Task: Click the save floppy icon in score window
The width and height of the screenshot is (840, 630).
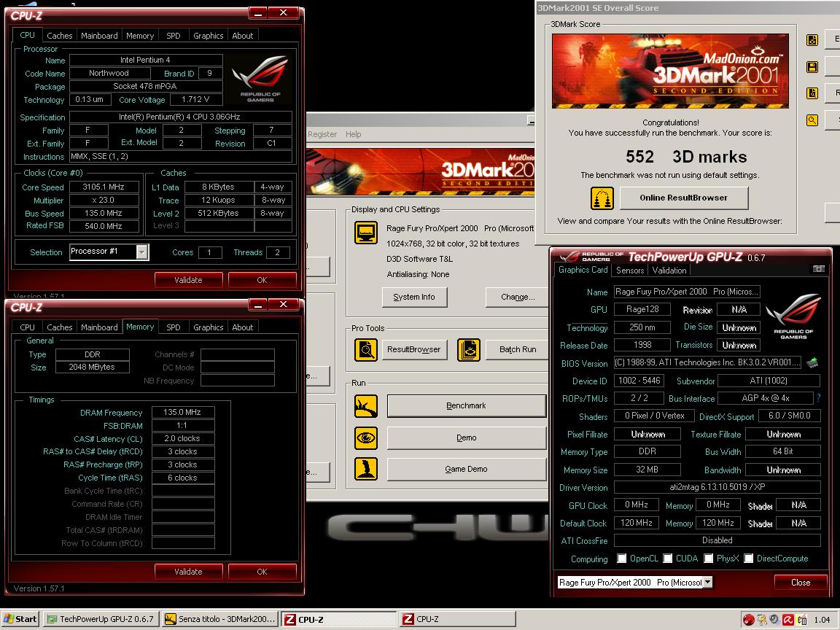Action: [812, 67]
